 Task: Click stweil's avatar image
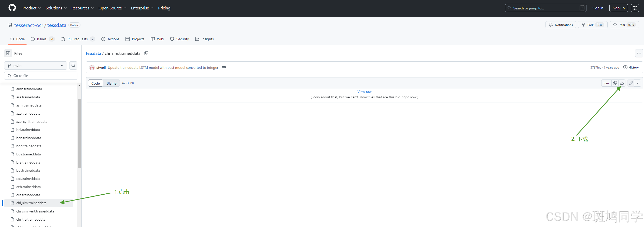pos(92,68)
